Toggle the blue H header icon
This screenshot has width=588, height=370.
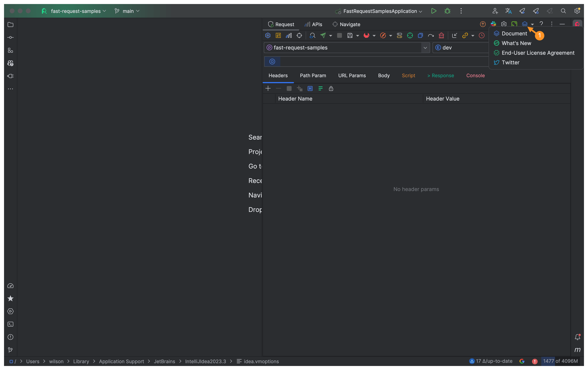tap(310, 88)
